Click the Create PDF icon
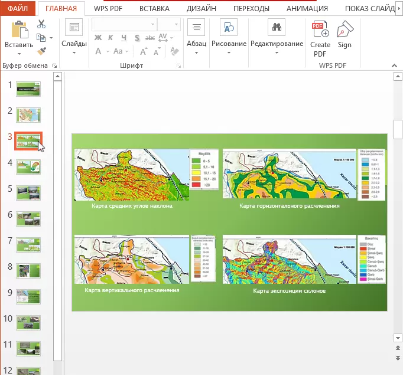 click(320, 29)
